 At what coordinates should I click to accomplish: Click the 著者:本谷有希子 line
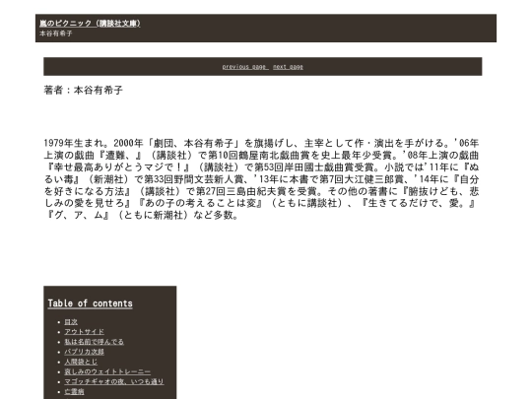[x=83, y=90]
